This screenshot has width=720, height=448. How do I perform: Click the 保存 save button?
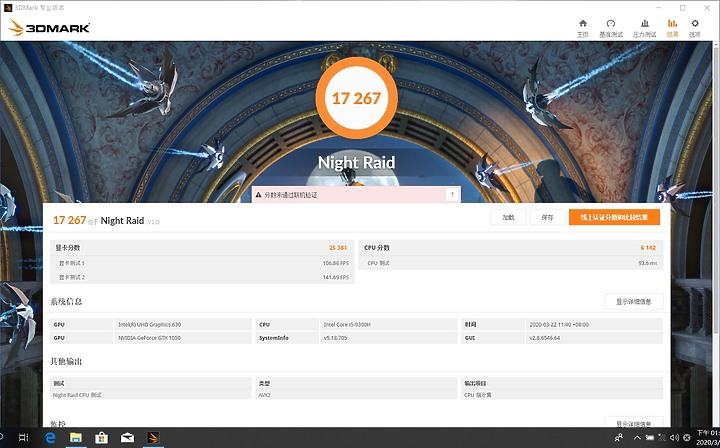tap(547, 217)
